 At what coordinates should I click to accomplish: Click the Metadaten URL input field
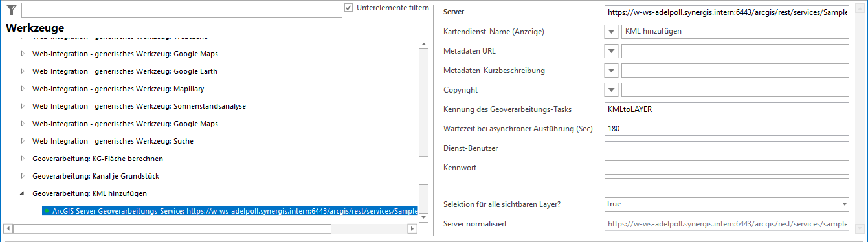coord(735,51)
